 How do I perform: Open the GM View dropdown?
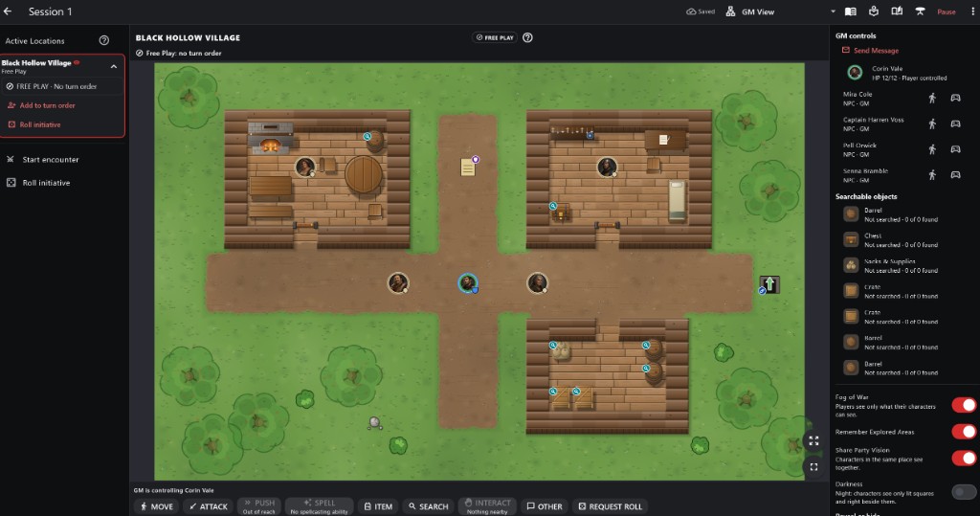(x=780, y=11)
